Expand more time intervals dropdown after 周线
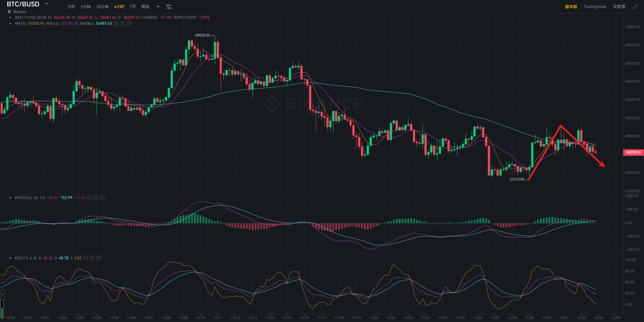This screenshot has width=644, height=322. (x=158, y=7)
